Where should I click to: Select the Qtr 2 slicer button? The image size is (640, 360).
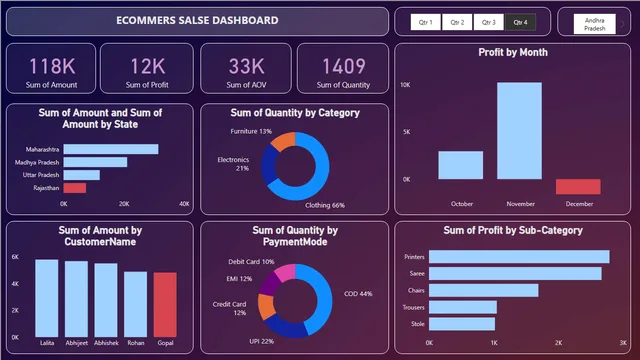pyautogui.click(x=457, y=22)
